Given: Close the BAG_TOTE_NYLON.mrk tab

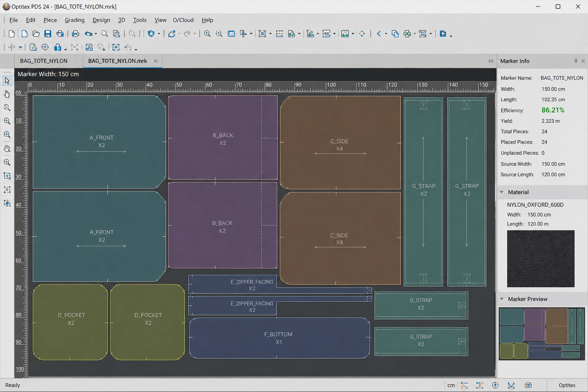Looking at the screenshot, I should click(155, 61).
